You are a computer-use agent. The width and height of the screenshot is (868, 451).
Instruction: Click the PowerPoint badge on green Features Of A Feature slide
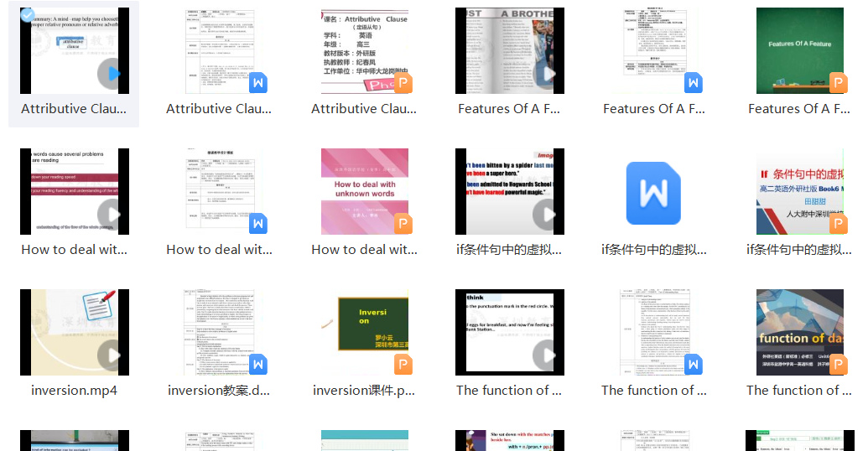point(838,83)
